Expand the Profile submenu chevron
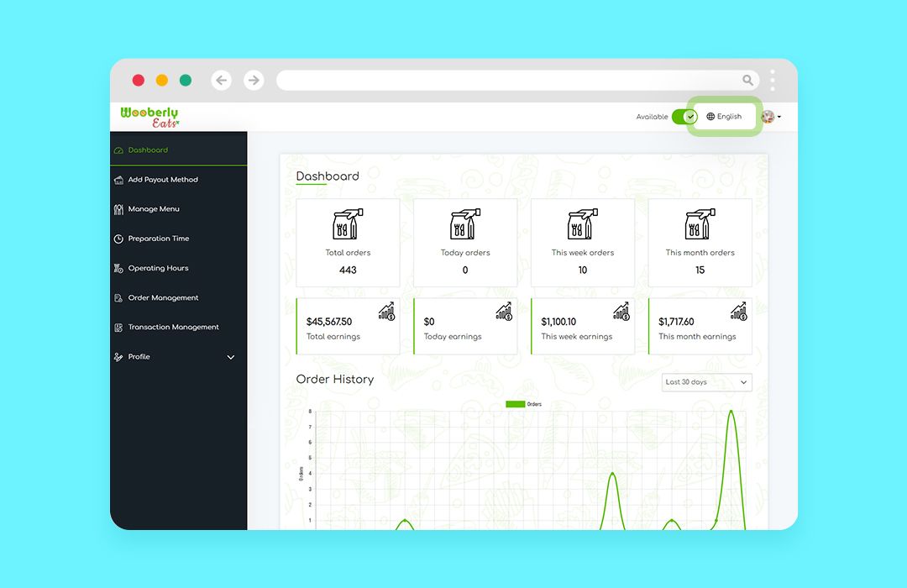The width and height of the screenshot is (907, 588). coord(231,357)
